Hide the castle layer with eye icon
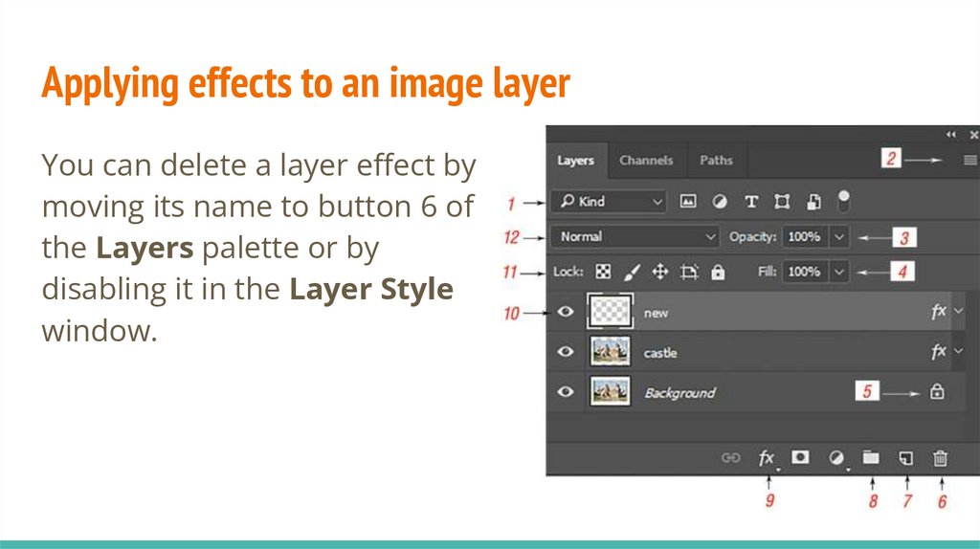This screenshot has height=549, width=980. [566, 352]
